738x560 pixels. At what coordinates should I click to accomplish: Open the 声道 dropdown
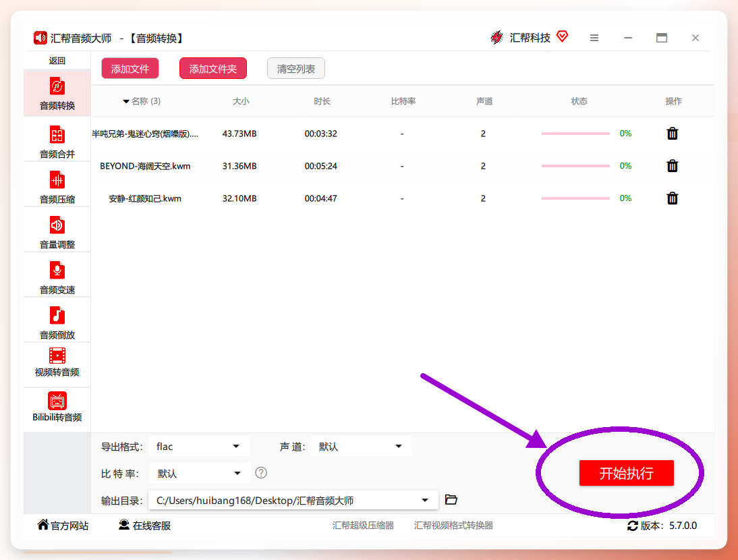(362, 446)
